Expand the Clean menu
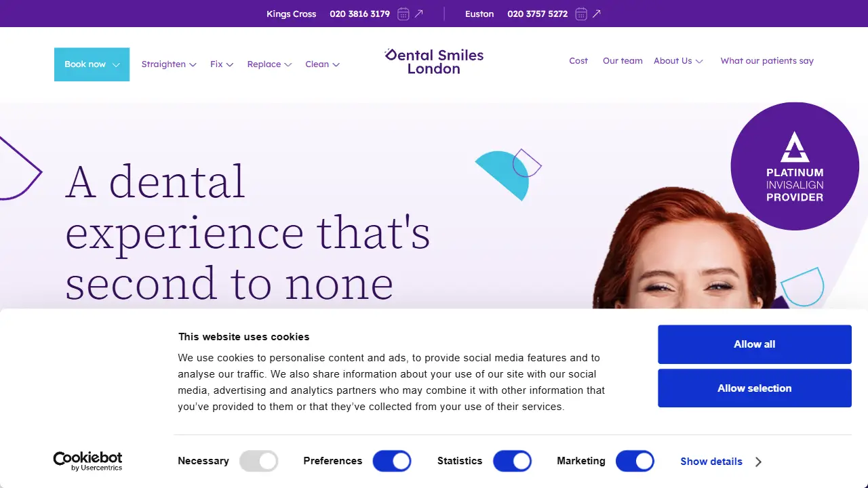The width and height of the screenshot is (868, 488). 322,64
